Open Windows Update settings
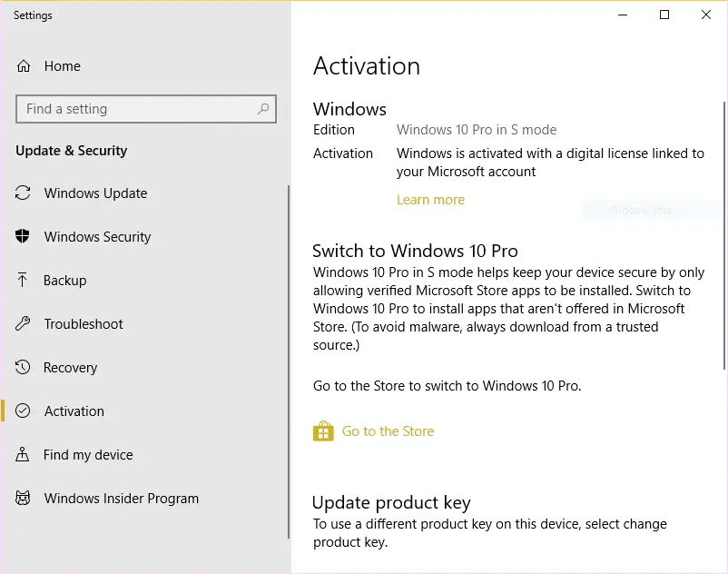 (x=95, y=193)
